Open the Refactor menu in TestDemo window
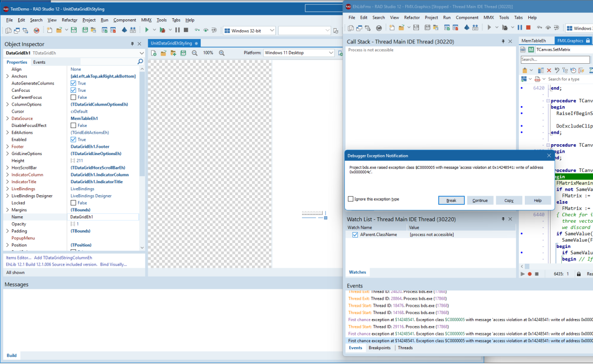The image size is (593, 364). point(69,20)
